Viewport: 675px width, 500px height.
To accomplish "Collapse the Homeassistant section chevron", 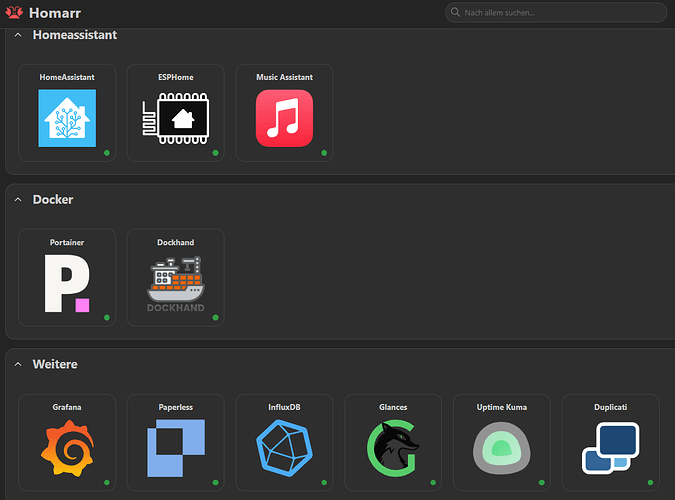I will (x=18, y=35).
